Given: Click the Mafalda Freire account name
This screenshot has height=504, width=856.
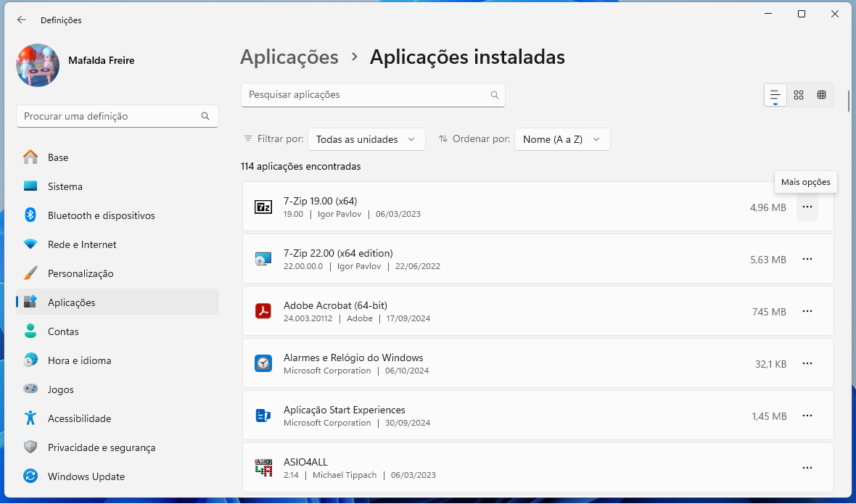Looking at the screenshot, I should [102, 60].
